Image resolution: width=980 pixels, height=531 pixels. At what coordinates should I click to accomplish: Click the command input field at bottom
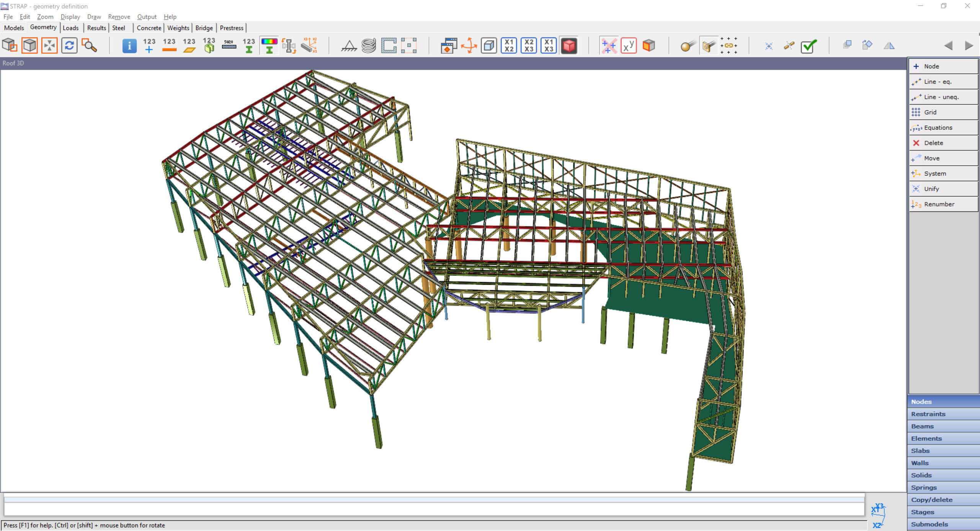point(434,509)
